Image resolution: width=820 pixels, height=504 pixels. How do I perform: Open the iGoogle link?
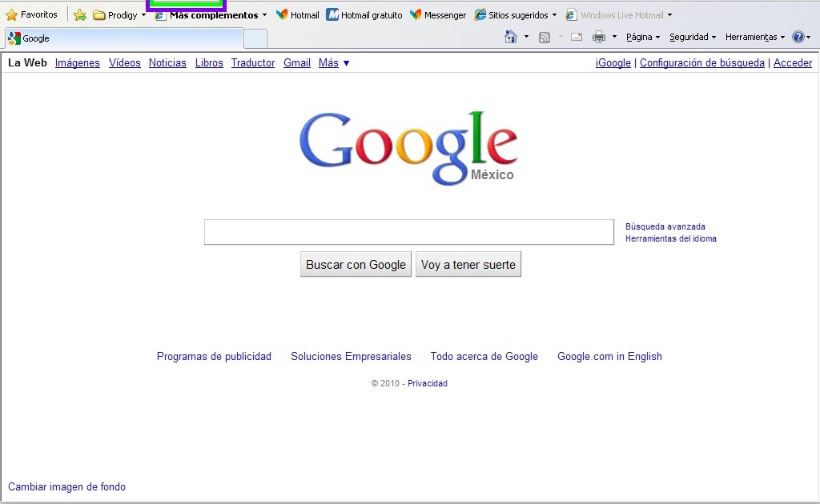point(613,62)
